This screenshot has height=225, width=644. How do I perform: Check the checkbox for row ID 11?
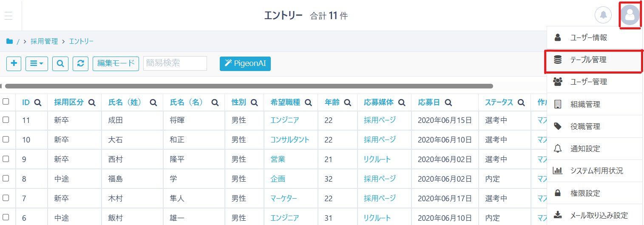(6, 120)
